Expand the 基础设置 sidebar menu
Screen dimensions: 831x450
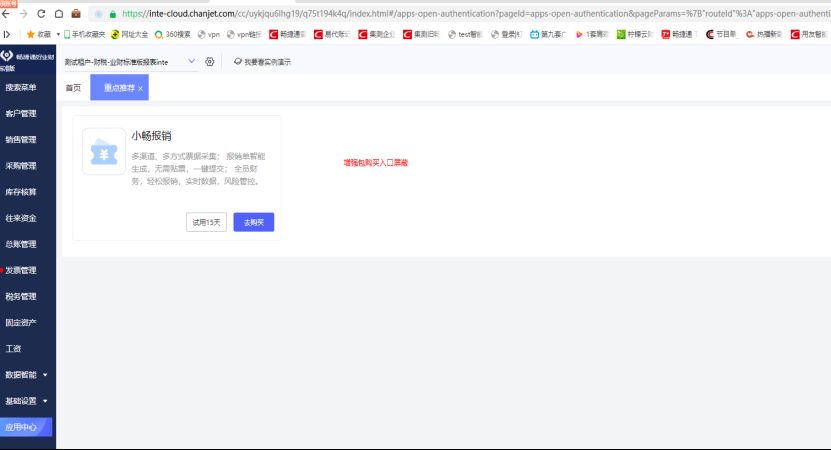pos(26,401)
